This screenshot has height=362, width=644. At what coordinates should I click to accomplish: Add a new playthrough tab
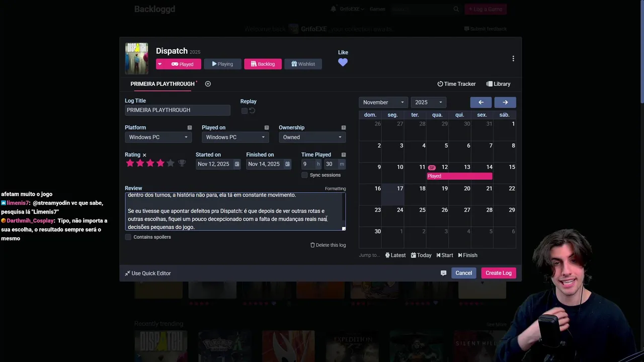(208, 84)
